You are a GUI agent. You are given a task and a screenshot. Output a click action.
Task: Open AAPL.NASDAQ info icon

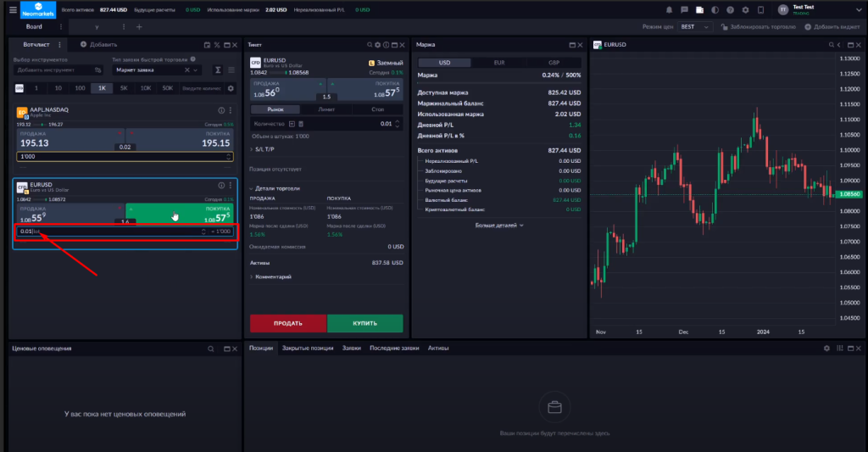pos(221,110)
